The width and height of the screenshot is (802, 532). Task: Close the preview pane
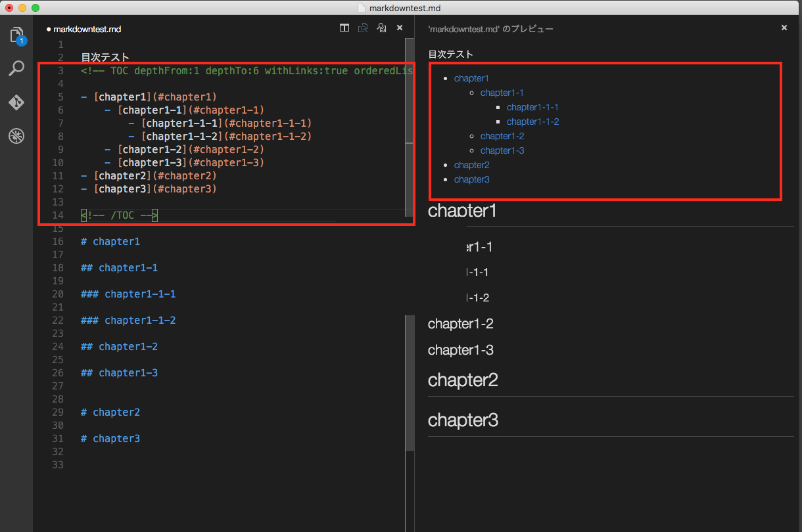tap(784, 28)
